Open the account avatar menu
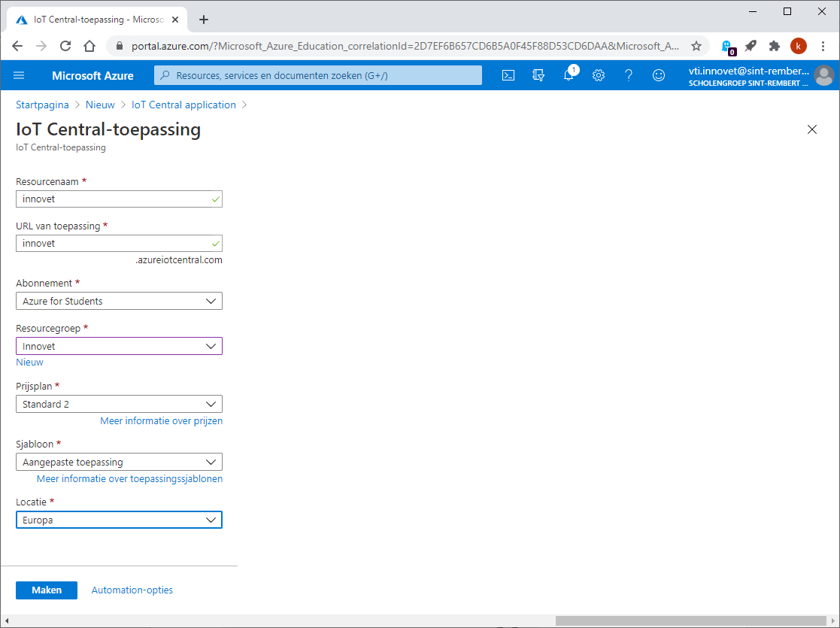Viewport: 840px width, 628px height. coord(824,75)
